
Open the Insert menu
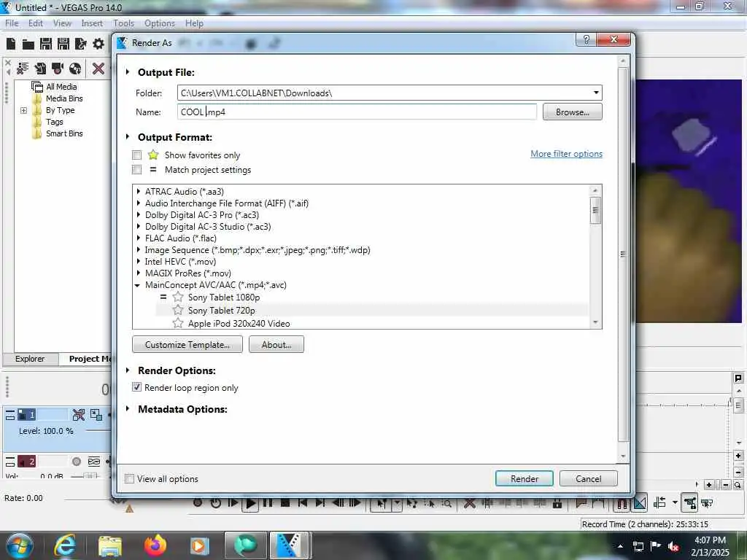92,23
